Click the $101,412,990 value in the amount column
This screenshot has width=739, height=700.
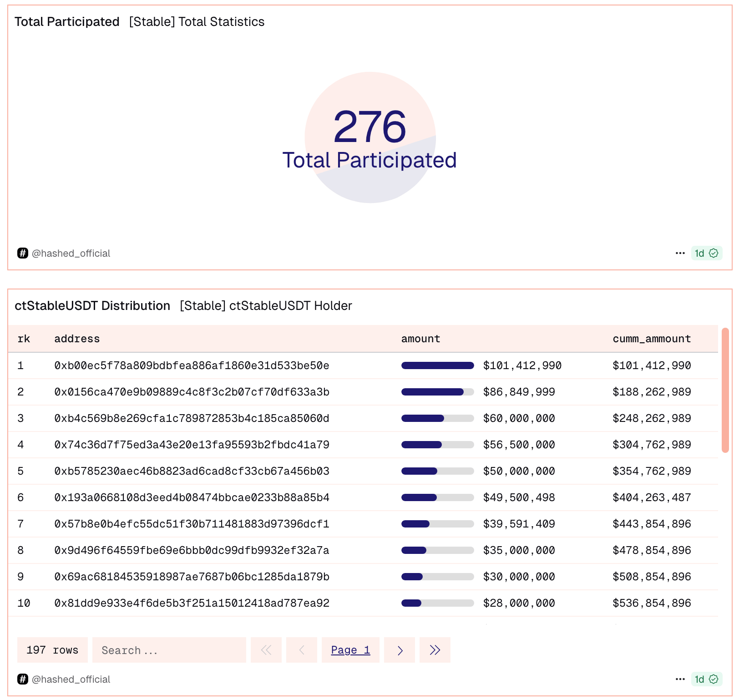click(522, 365)
